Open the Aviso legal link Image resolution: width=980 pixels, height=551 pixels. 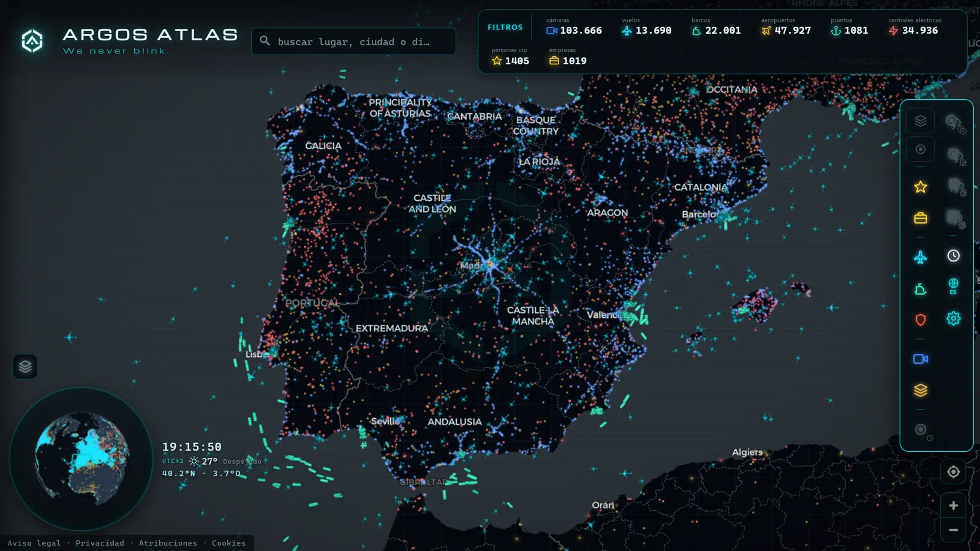tap(34, 543)
